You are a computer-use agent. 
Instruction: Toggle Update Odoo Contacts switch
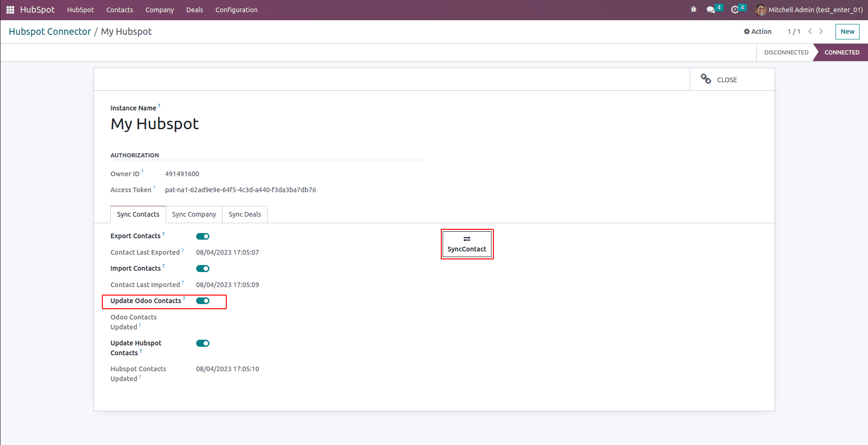point(203,301)
